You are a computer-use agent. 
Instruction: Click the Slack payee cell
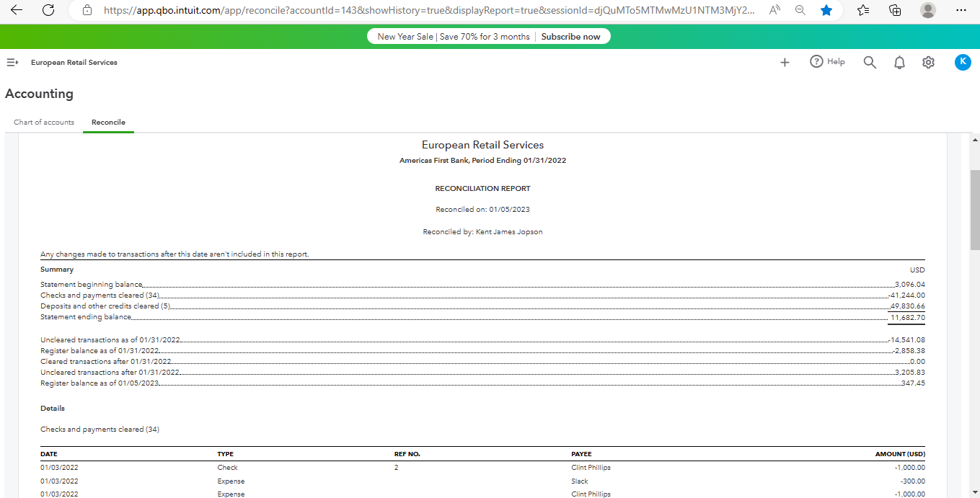pyautogui.click(x=579, y=481)
